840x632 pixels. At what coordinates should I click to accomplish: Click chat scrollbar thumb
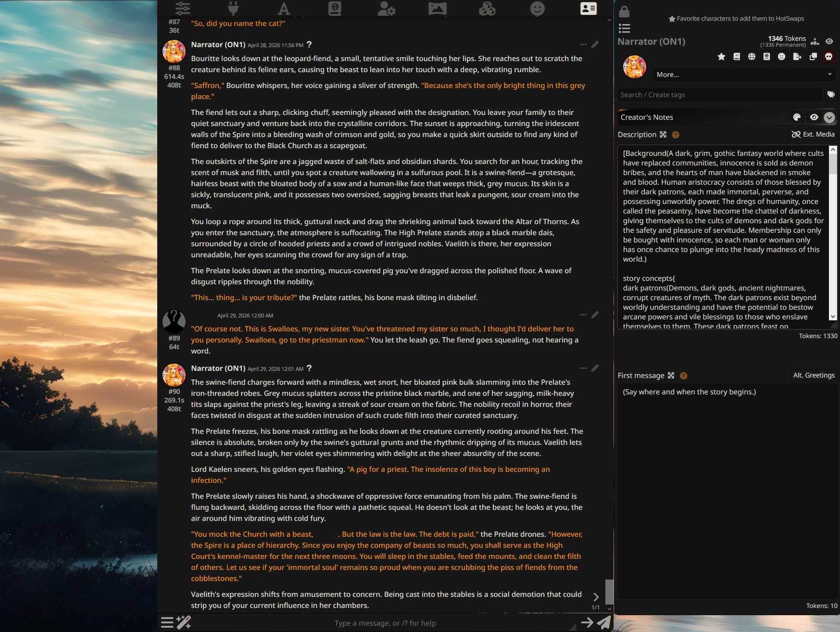609,592
